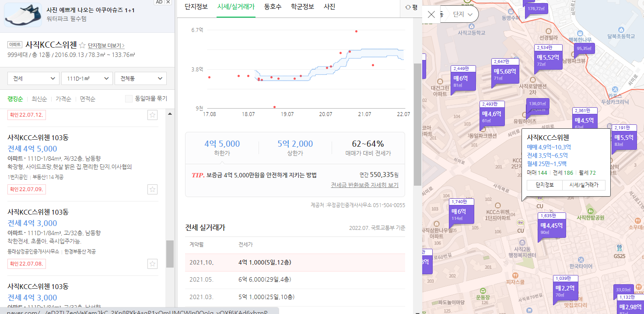Select the 매 4.45억 90㎡ price marker
Viewport: 644px width, 314px height.
(551, 226)
